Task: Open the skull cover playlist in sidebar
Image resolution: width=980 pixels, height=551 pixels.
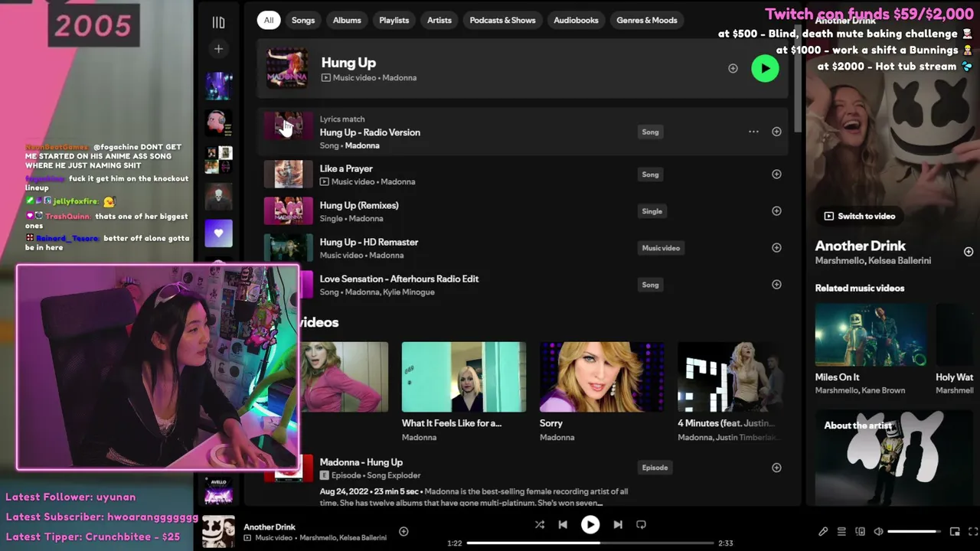Action: click(x=218, y=197)
